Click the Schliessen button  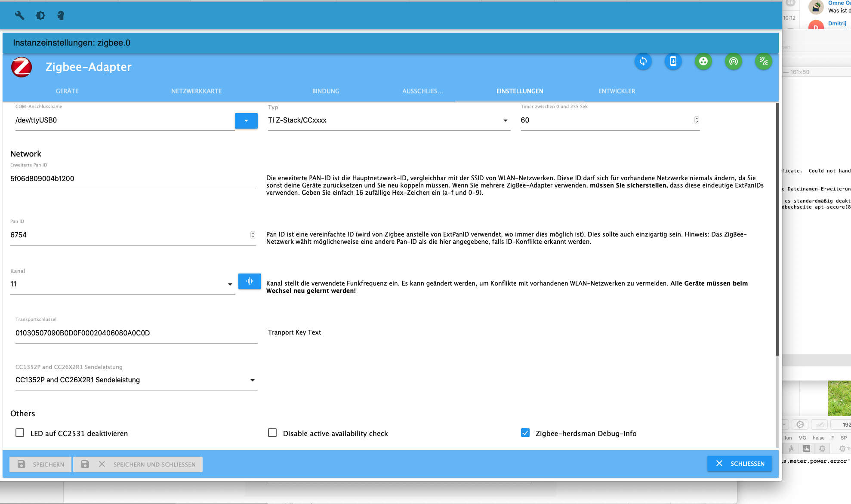pos(740,464)
